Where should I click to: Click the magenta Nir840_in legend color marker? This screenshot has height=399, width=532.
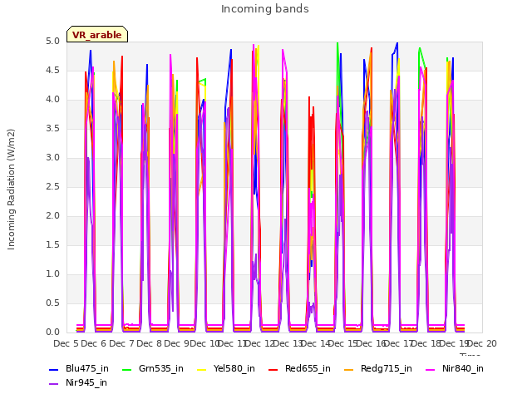click(x=431, y=369)
